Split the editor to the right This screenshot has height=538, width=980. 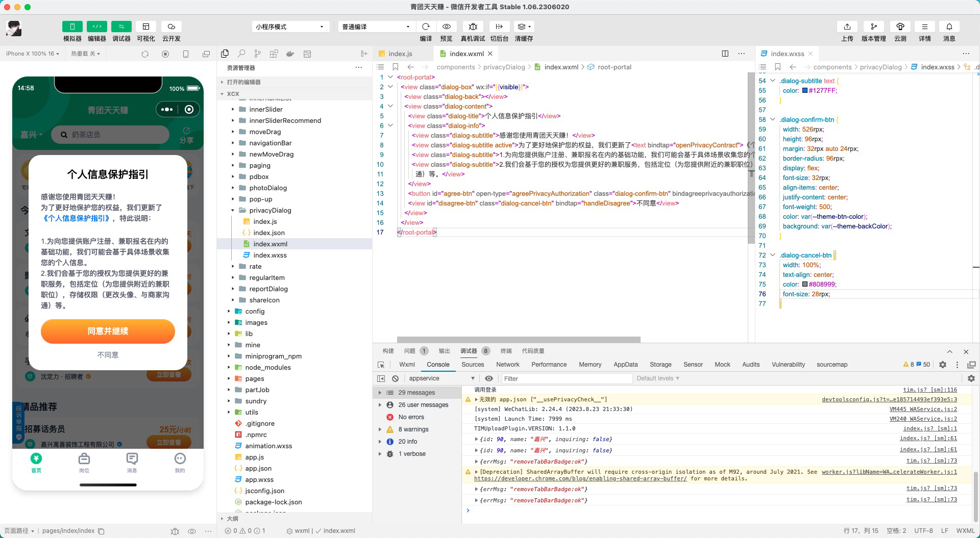(x=725, y=54)
